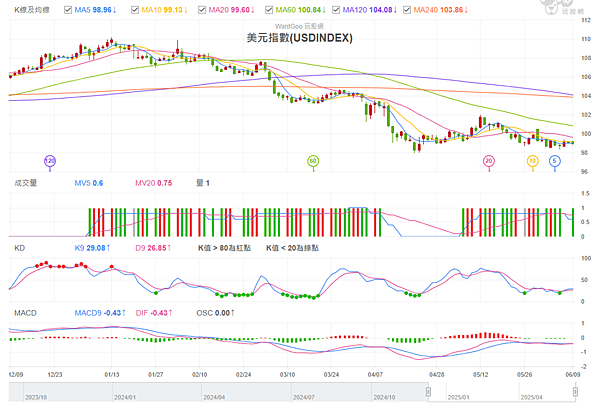Click the 2024/10 label in range navigator
This screenshot has width=600, height=407.
384,397
